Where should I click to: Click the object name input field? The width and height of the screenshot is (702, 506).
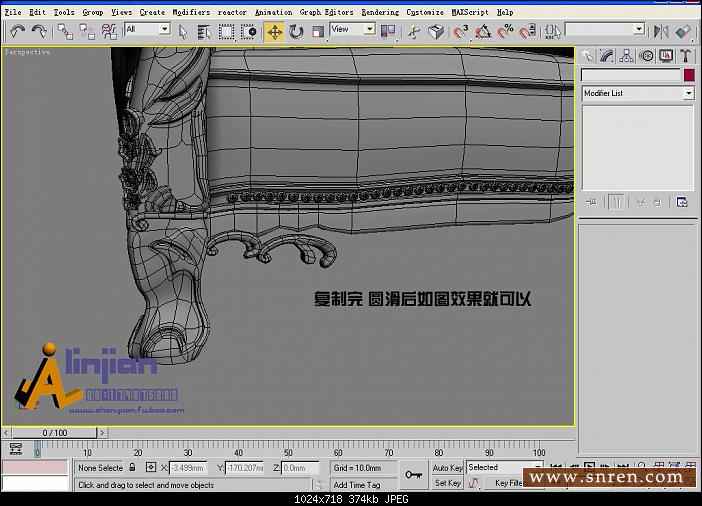pos(630,75)
